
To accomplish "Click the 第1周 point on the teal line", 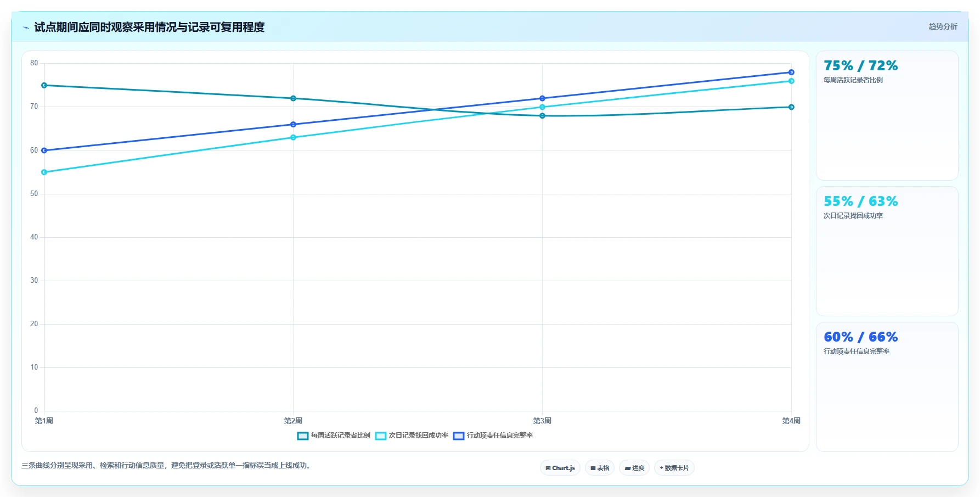I will tap(44, 86).
